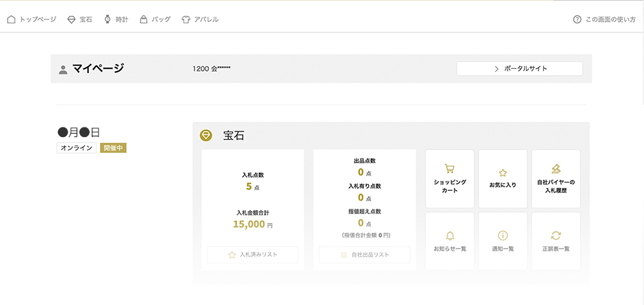The image size is (644, 305).
Task: Open この画面の使い方 help link
Action: click(610, 19)
